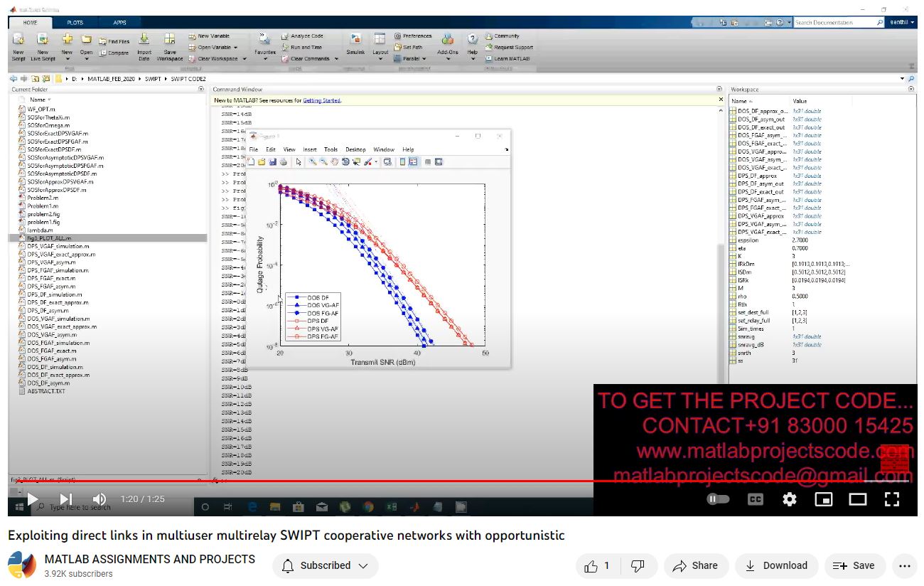
Task: Click the Getting Started link
Action: [x=322, y=100]
